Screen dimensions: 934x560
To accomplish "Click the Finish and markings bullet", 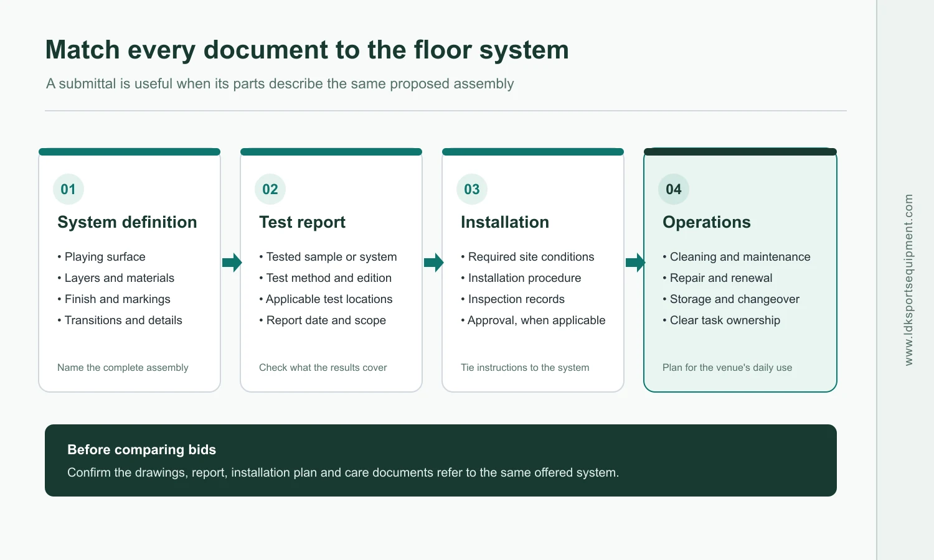I will tap(114, 299).
